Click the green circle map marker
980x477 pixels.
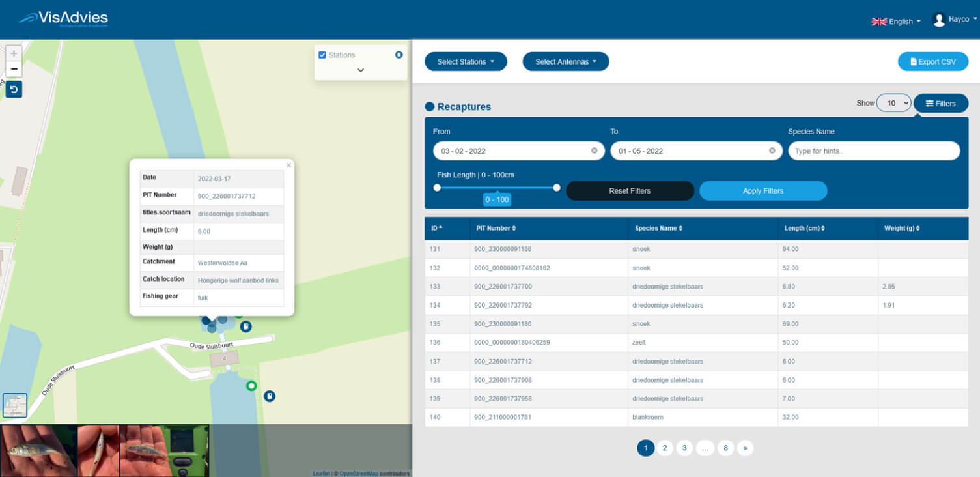(251, 386)
